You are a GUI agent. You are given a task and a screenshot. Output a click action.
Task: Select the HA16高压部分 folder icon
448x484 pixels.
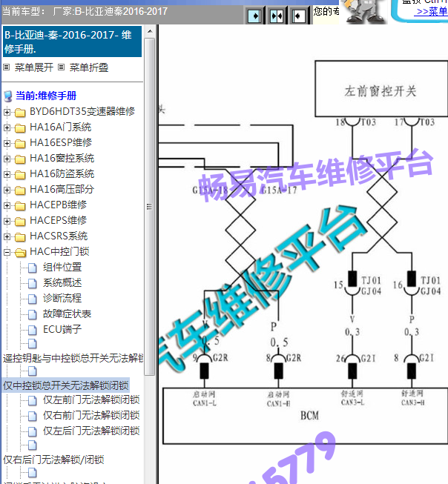(20, 190)
